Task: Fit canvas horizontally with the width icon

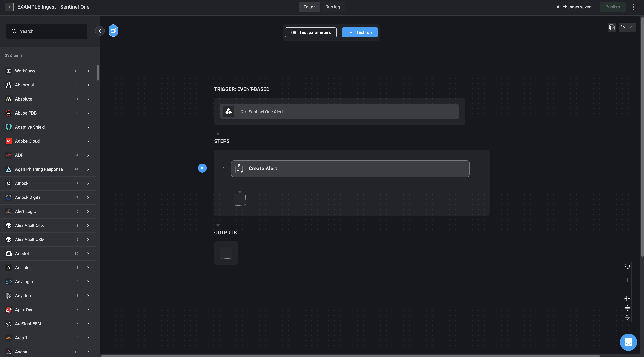Action: click(x=627, y=299)
